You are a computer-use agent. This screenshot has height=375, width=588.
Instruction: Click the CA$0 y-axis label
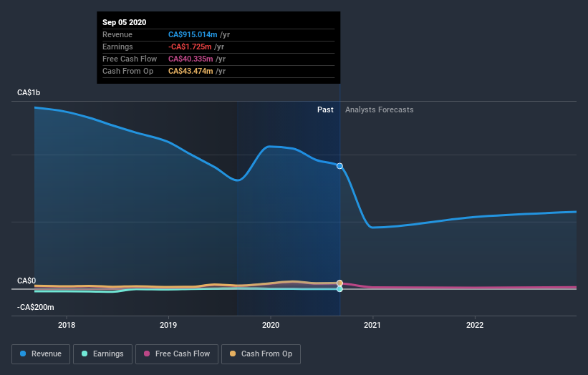tap(26, 281)
